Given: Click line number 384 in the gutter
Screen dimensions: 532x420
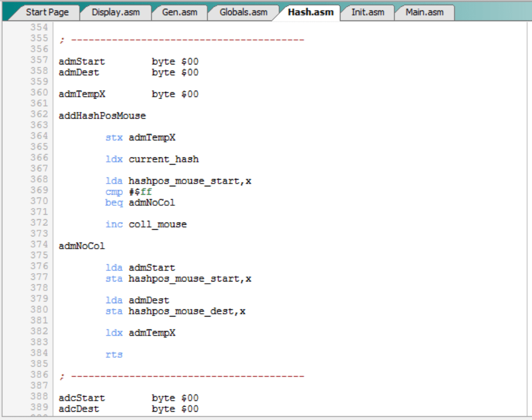Looking at the screenshot, I should pos(39,353).
